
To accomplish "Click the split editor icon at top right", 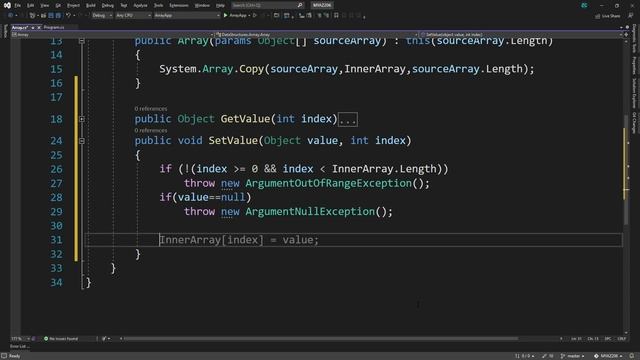I will point(626,35).
